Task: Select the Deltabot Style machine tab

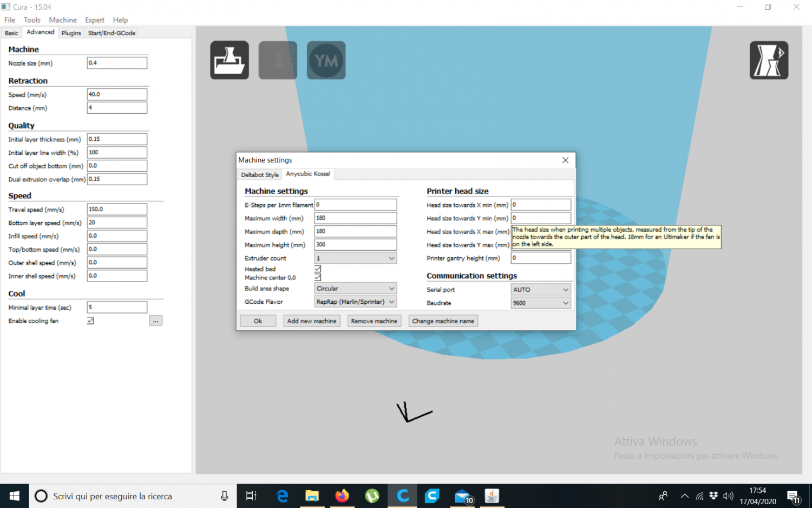Action: coord(260,175)
